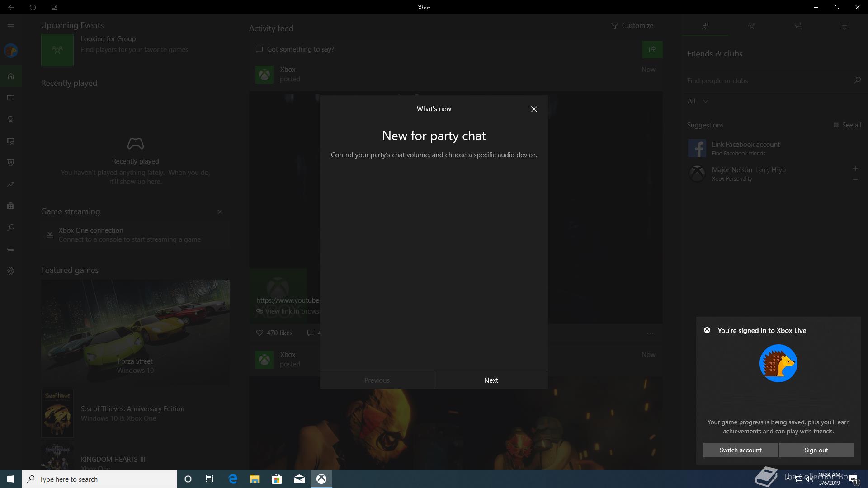Switch to the Messages tab icon
The image size is (868, 488).
[798, 26]
